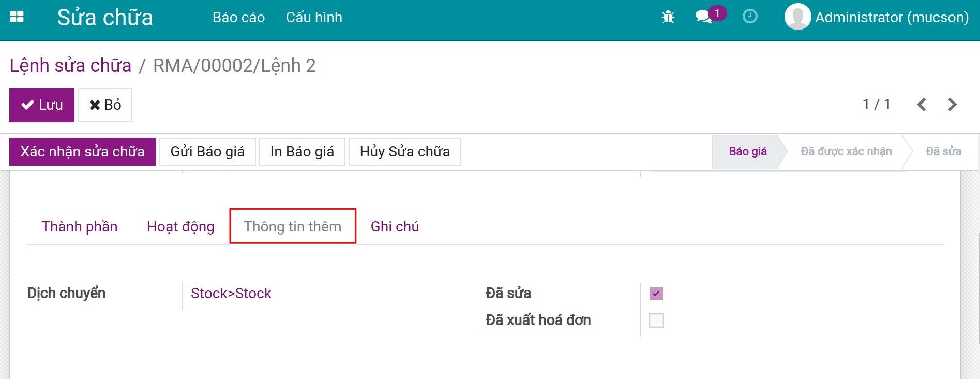This screenshot has height=379, width=980.
Task: Click the RMA/00002/Lệnh 2 breadcrumb title
Action: 234,66
